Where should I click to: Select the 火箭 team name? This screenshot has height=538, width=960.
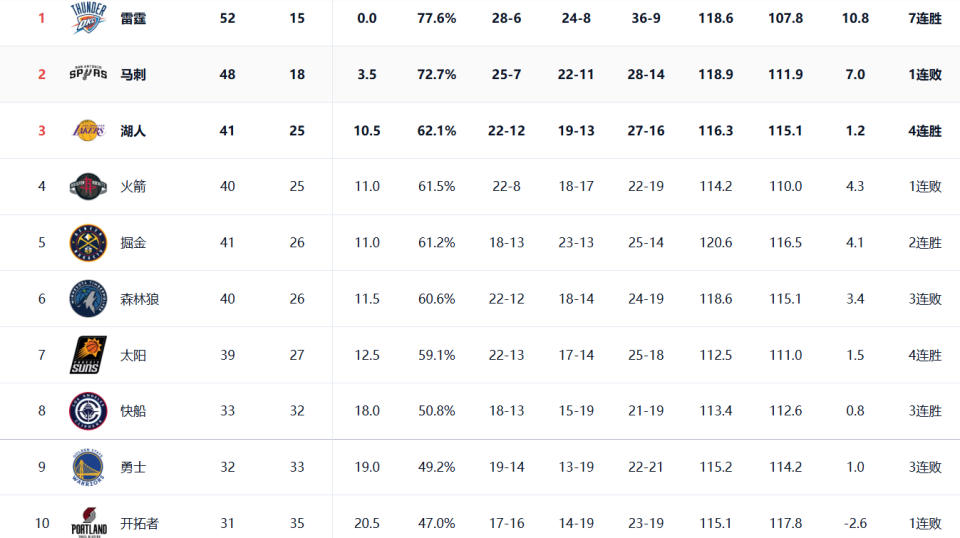(x=133, y=186)
